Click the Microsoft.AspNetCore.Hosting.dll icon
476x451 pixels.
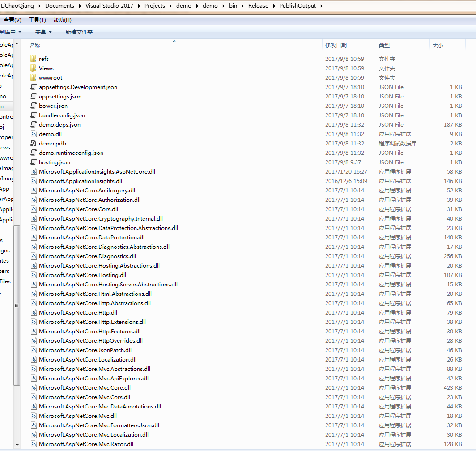(x=34, y=275)
